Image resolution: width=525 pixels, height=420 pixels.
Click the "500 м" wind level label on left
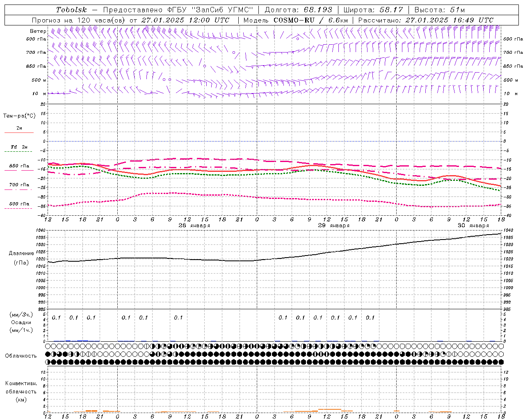tap(39, 80)
